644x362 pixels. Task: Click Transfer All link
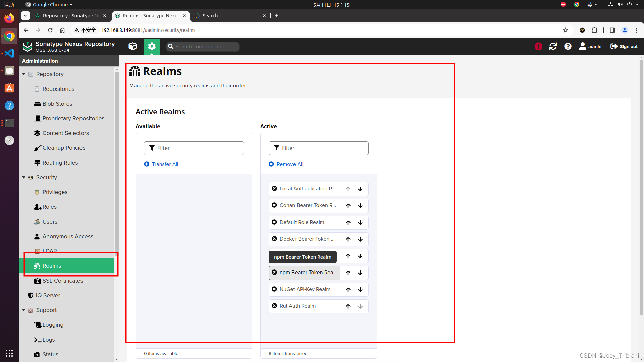pos(161,164)
